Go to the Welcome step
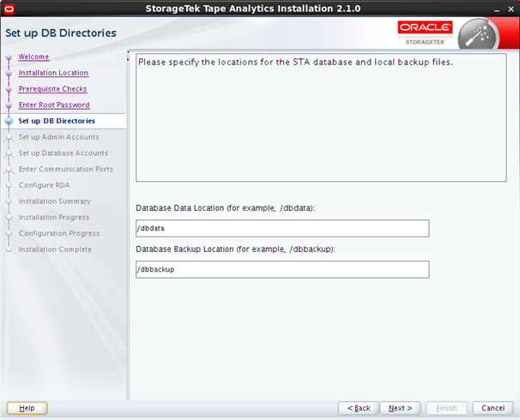The width and height of the screenshot is (520, 420). pos(33,57)
